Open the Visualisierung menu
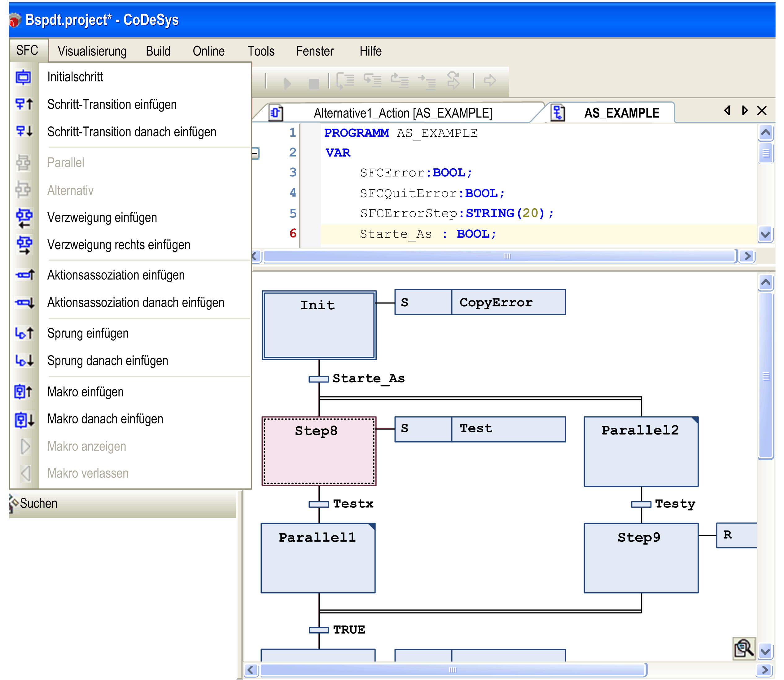This screenshot has width=784, height=680. [x=92, y=51]
